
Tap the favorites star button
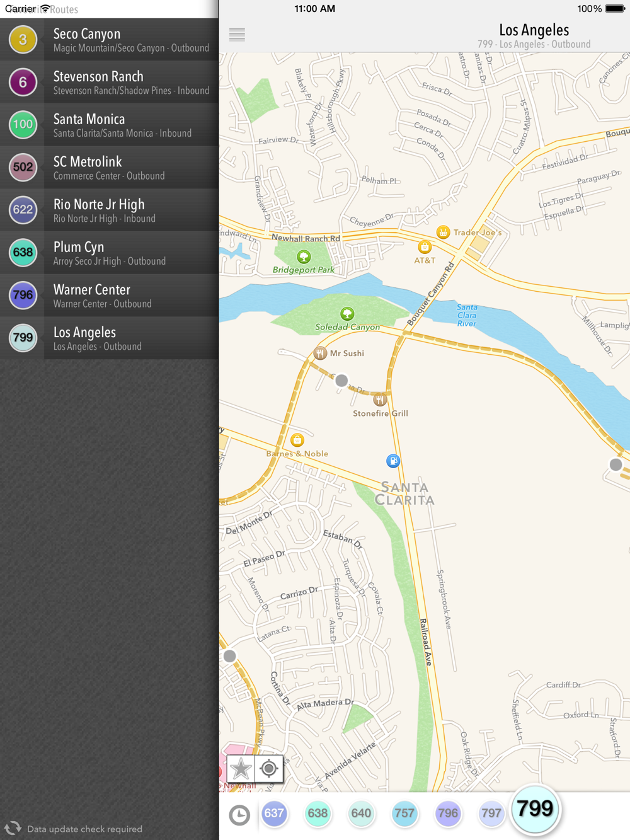(x=241, y=769)
